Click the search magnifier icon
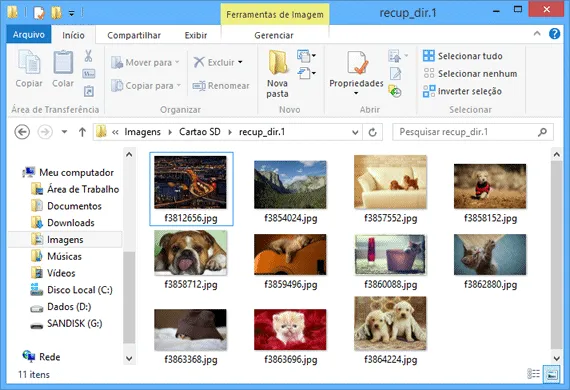 [542, 132]
